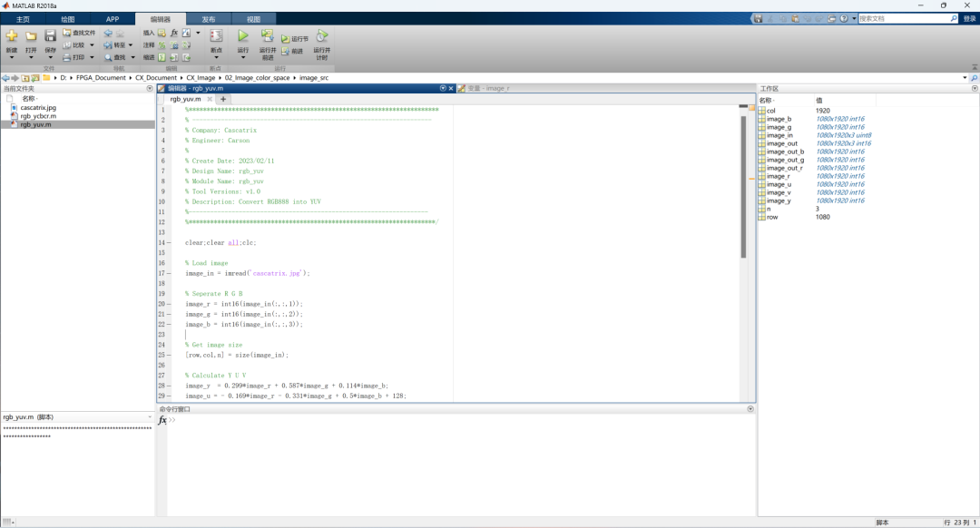This screenshot has width=980, height=528.
Task: Click the Breakpoints (断点) icon
Action: click(216, 36)
